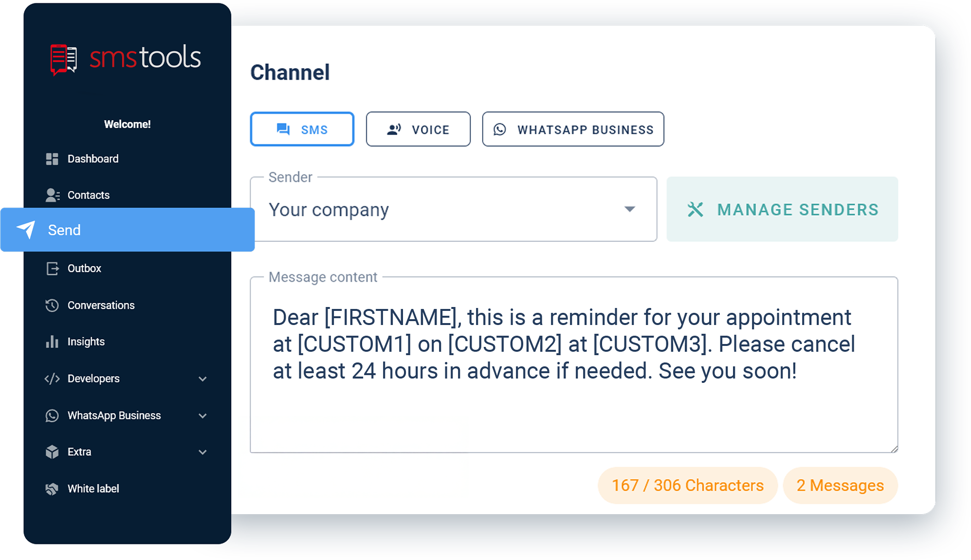Screen dimensions: 971x560
Task: Click the White label sidebar item
Action: [92, 488]
